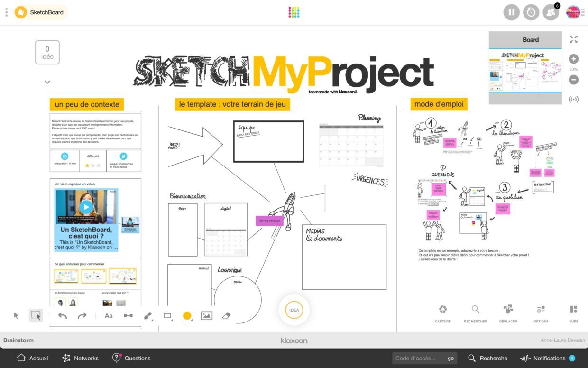The height and width of the screenshot is (368, 588).
Task: Choose the connector line tool
Action: point(128,316)
